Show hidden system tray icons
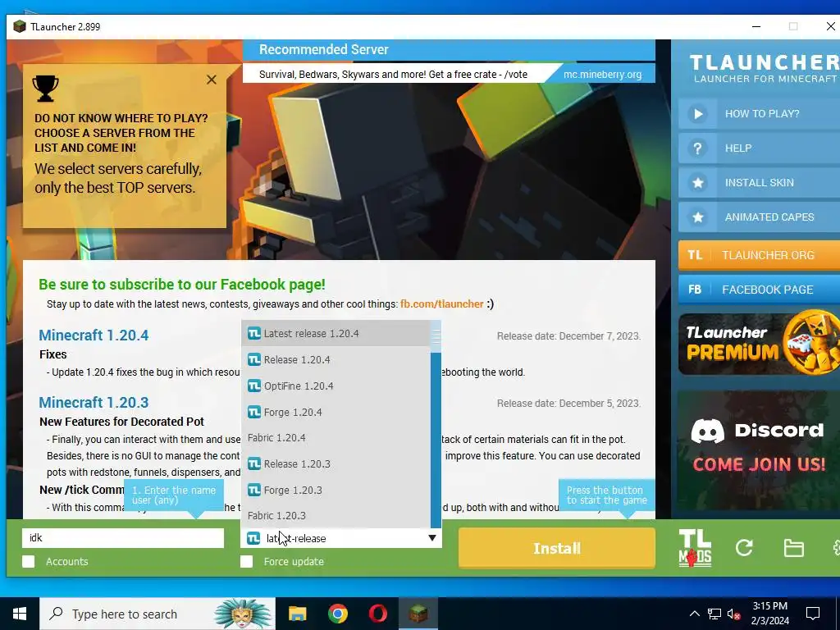The height and width of the screenshot is (630, 840). coord(694,614)
